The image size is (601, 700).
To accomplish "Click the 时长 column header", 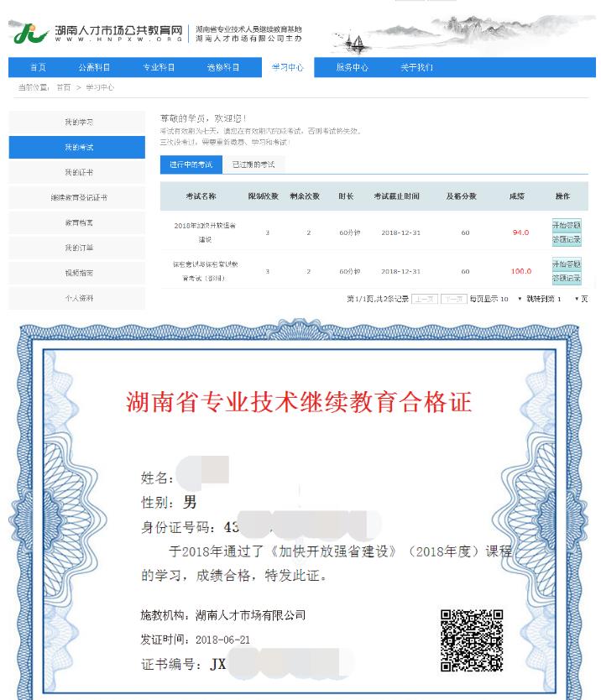I will (346, 196).
